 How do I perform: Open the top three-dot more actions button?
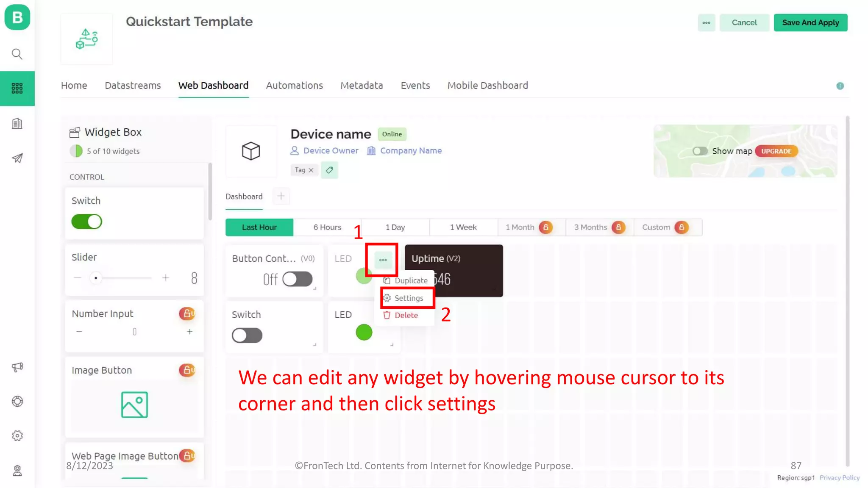click(707, 22)
